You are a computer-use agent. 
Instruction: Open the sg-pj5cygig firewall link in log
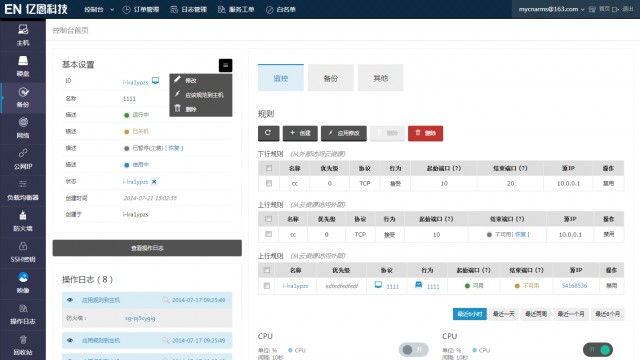pyautogui.click(x=140, y=318)
